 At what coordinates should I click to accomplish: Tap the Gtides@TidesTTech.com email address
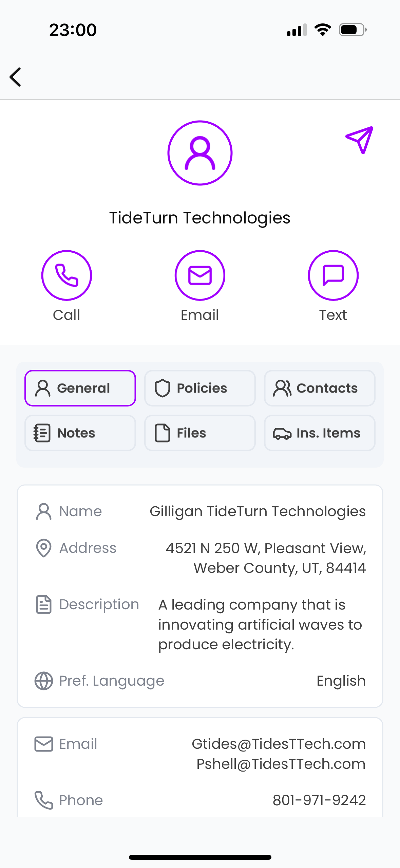pos(279,744)
